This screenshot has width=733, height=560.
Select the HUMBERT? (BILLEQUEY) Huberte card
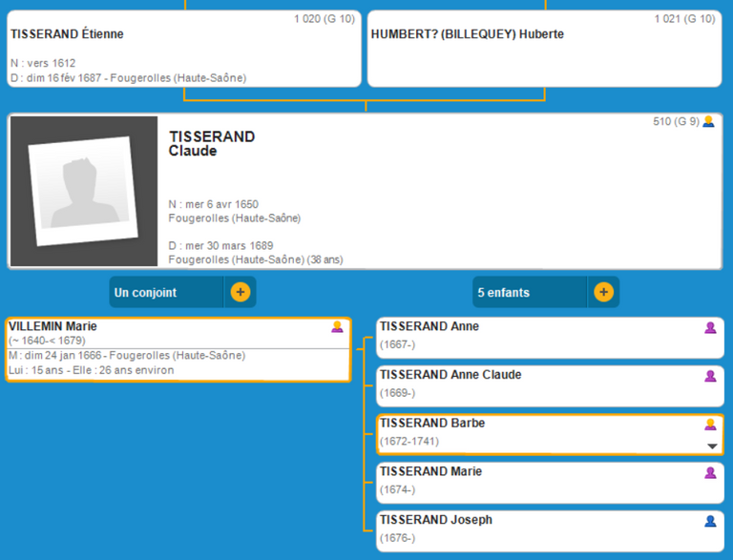(x=543, y=50)
